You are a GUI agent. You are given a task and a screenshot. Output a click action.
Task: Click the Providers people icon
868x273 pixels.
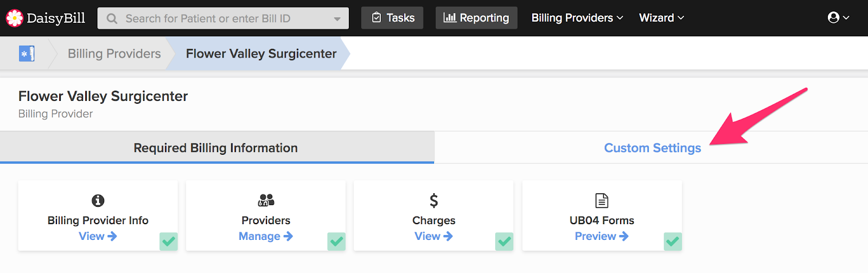(x=266, y=201)
